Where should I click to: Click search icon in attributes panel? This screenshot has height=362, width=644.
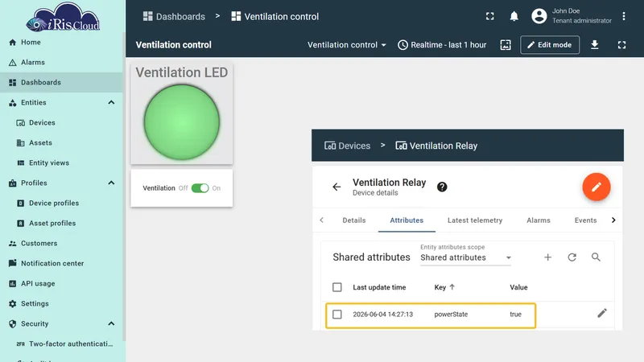596,257
